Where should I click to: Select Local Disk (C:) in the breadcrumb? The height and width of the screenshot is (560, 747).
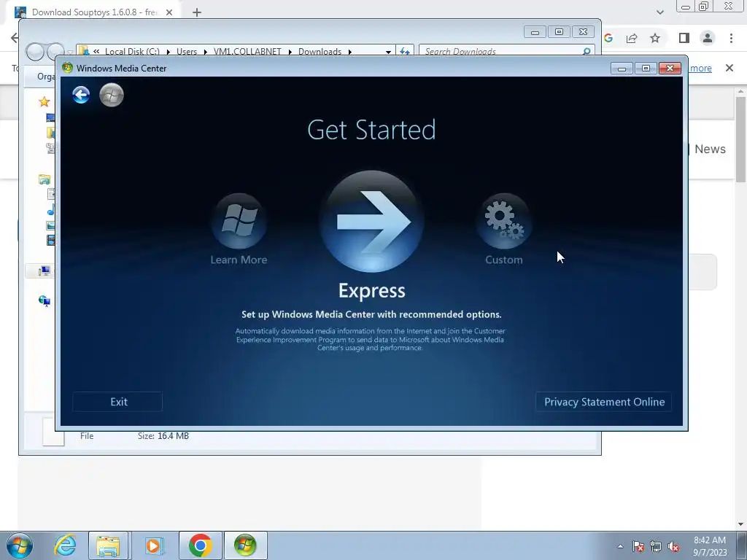[x=132, y=52]
